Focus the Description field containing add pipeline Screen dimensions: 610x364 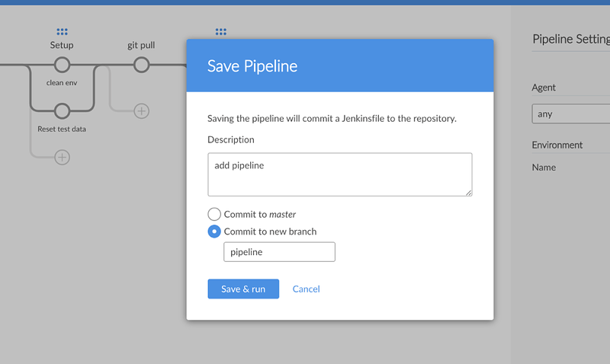tap(340, 174)
